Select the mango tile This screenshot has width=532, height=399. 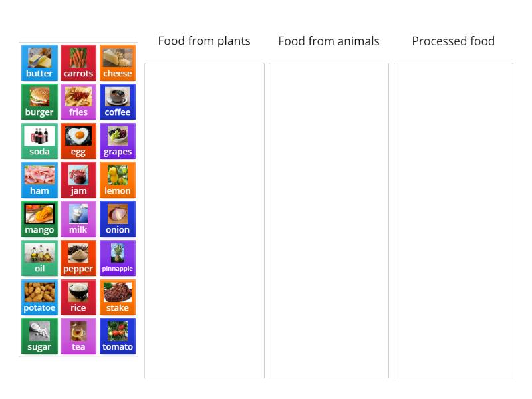click(39, 219)
